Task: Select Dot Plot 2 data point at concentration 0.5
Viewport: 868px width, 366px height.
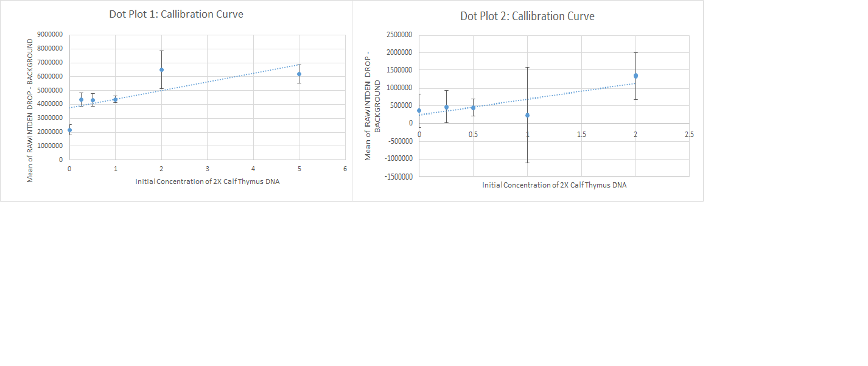Action: pyautogui.click(x=473, y=108)
